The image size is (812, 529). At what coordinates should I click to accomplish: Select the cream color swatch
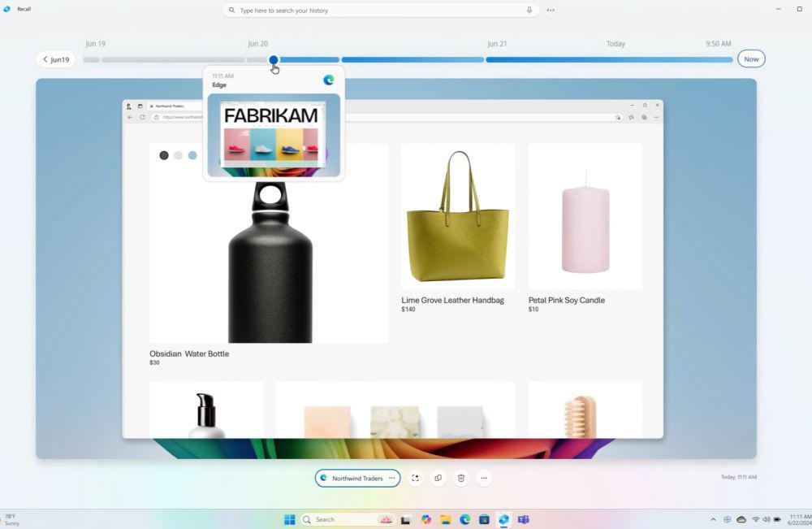[178, 155]
